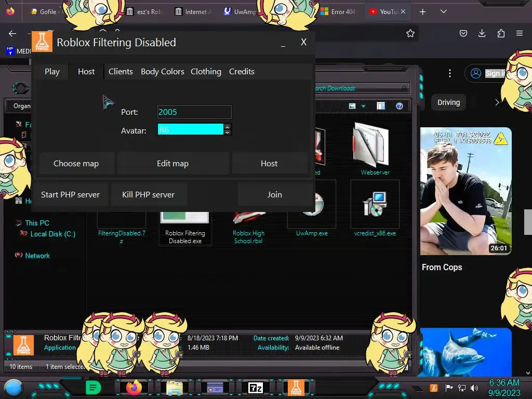Open the Firefox extensions puzzle icon
This screenshot has width=532, height=399.
[501, 33]
